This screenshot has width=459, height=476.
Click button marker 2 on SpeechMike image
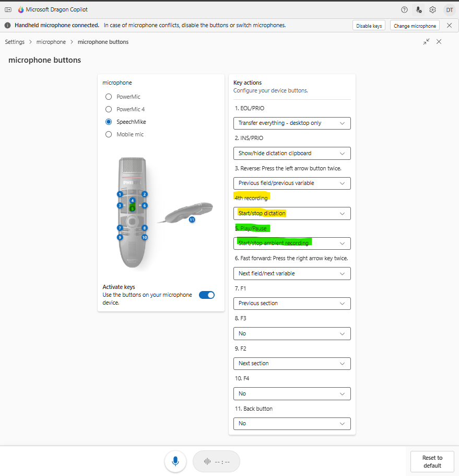pos(145,194)
